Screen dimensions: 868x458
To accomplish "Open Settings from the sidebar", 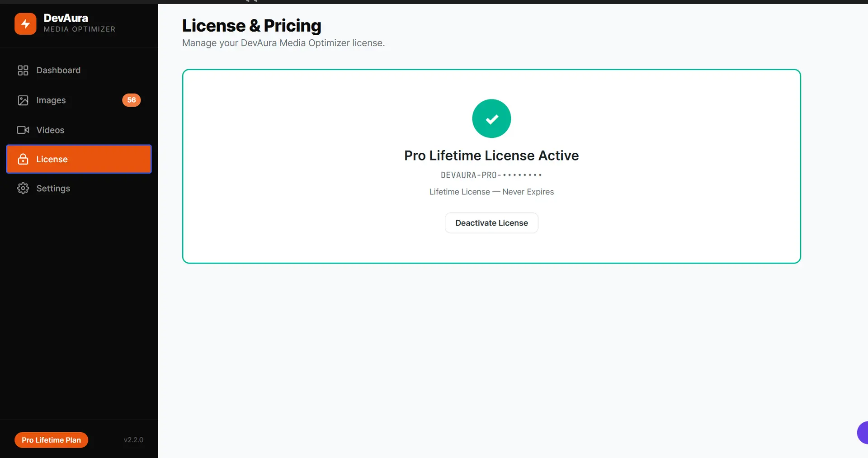I will pos(79,189).
